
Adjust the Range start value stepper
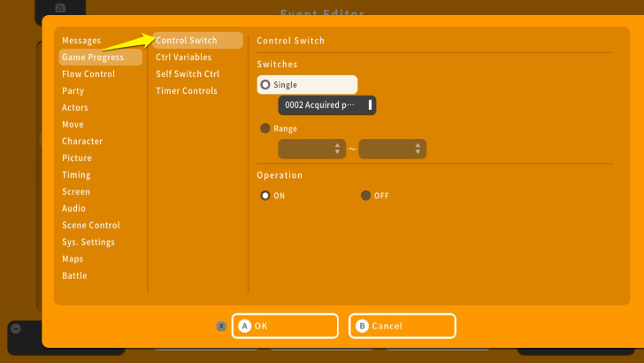tap(311, 149)
